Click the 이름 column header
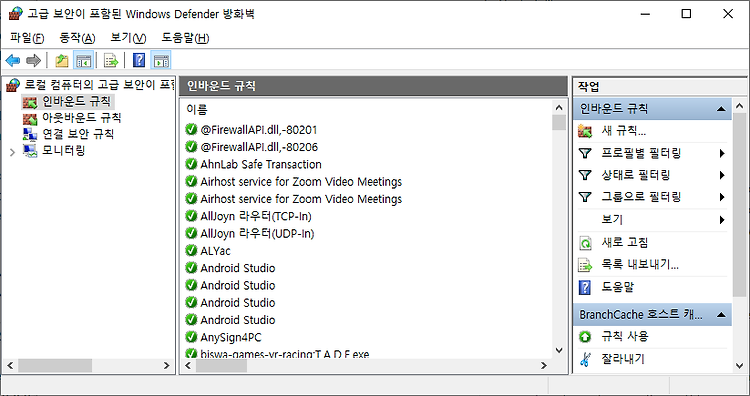The width and height of the screenshot is (750, 396). coord(197,110)
